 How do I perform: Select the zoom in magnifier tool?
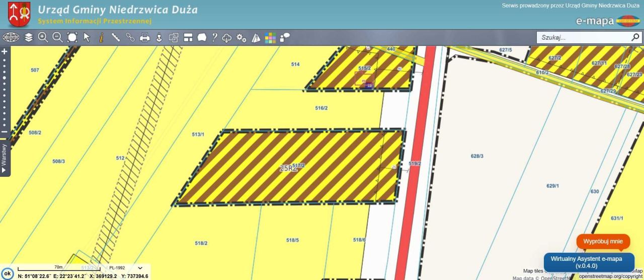[43, 37]
